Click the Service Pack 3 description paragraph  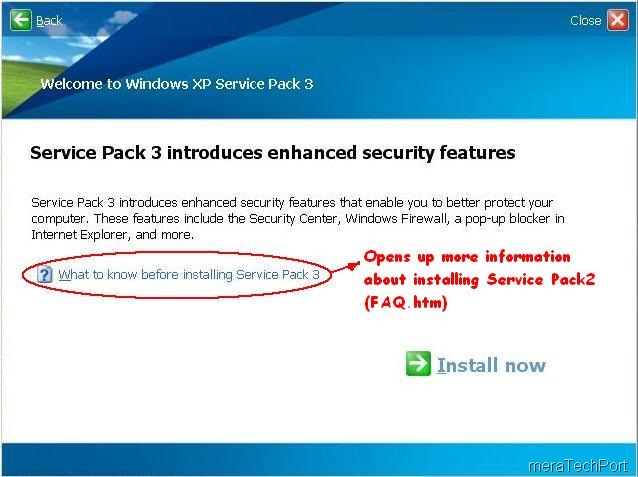(297, 219)
